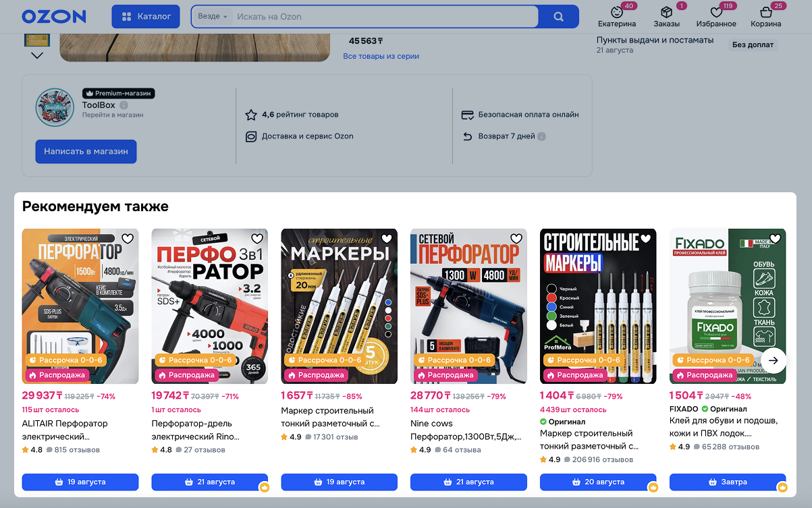Click the OZON logo

coord(54,16)
